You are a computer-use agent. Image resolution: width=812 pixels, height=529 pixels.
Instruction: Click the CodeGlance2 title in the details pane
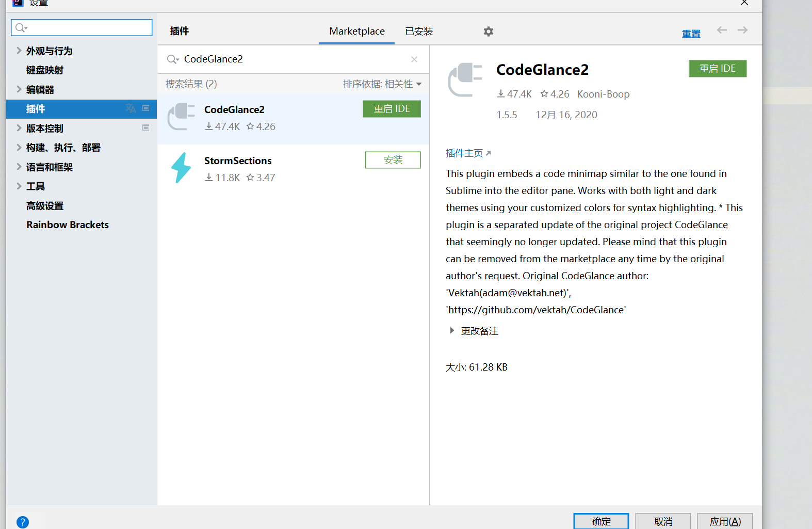coord(542,70)
